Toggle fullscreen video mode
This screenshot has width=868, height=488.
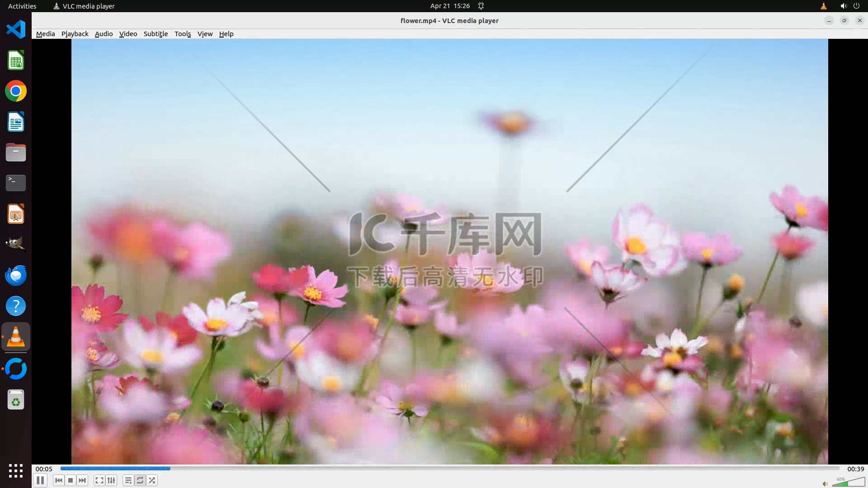(x=99, y=480)
